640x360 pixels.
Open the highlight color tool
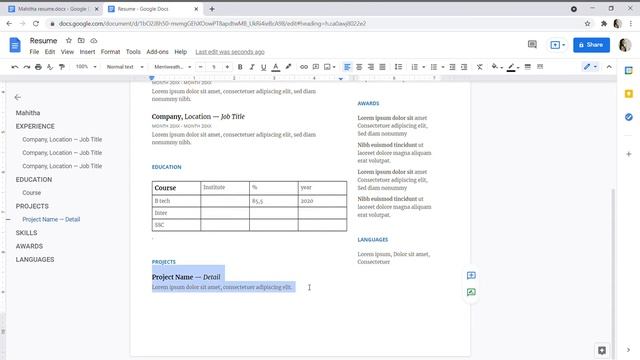coord(288,67)
